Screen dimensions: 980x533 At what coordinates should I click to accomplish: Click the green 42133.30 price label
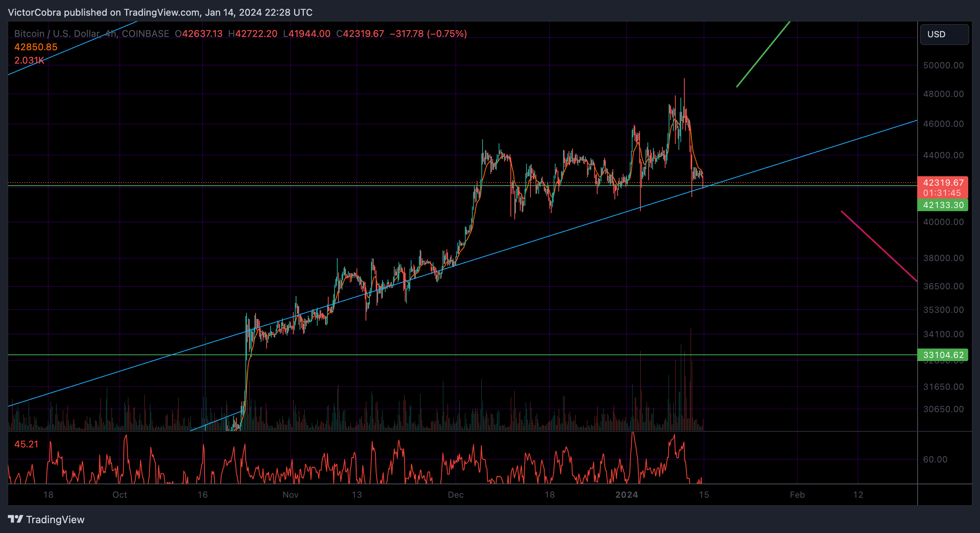coord(942,205)
